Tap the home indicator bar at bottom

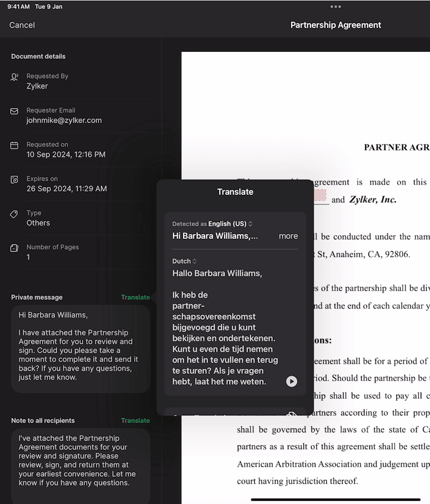pyautogui.click(x=335, y=500)
